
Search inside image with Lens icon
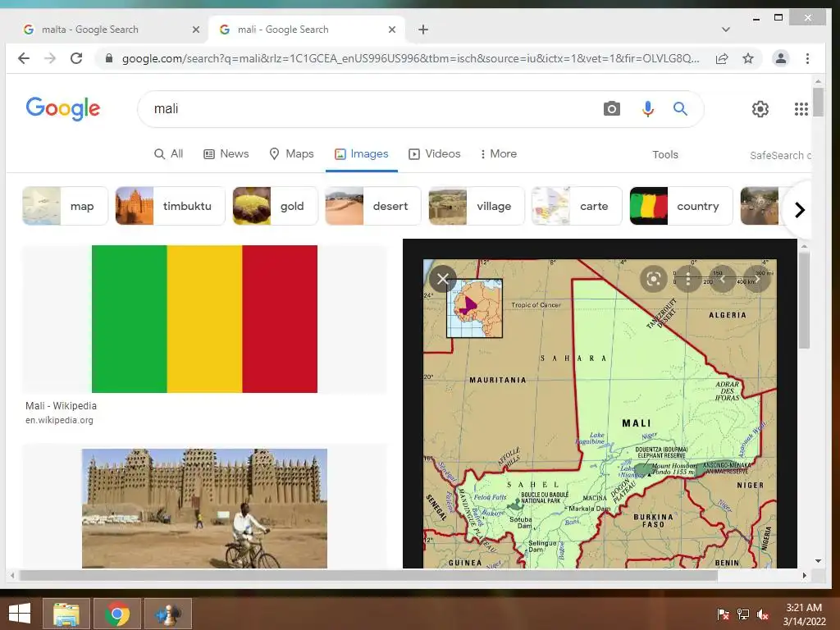(x=653, y=279)
